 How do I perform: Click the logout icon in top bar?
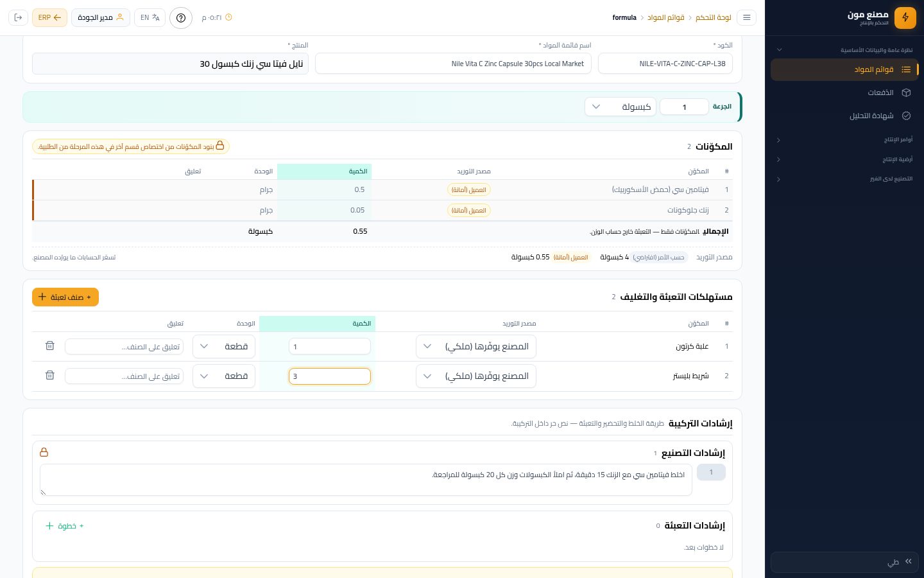click(18, 17)
